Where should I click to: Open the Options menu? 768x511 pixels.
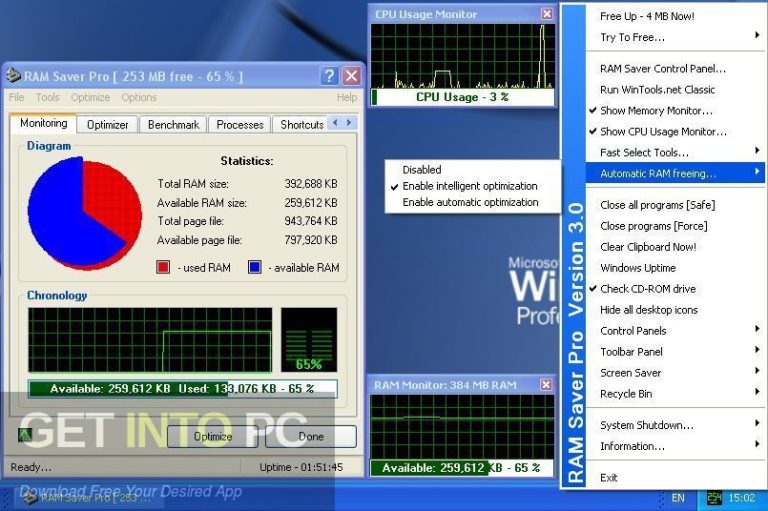[x=139, y=97]
